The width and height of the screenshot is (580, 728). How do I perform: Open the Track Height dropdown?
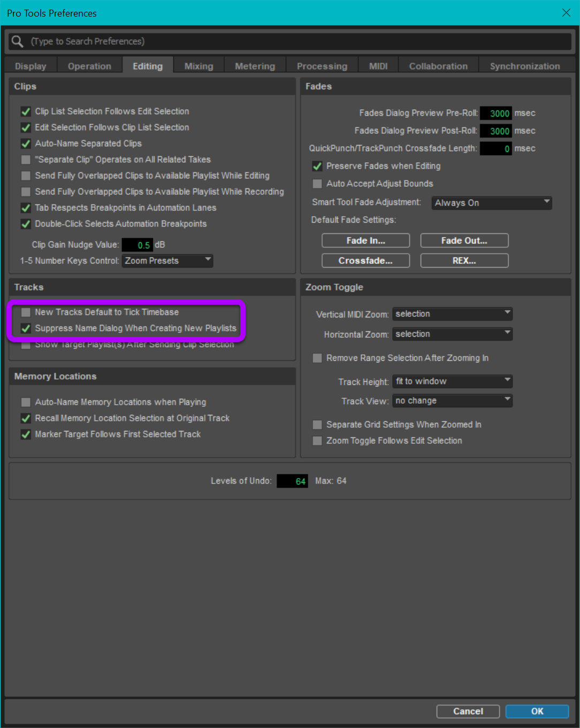pos(453,381)
